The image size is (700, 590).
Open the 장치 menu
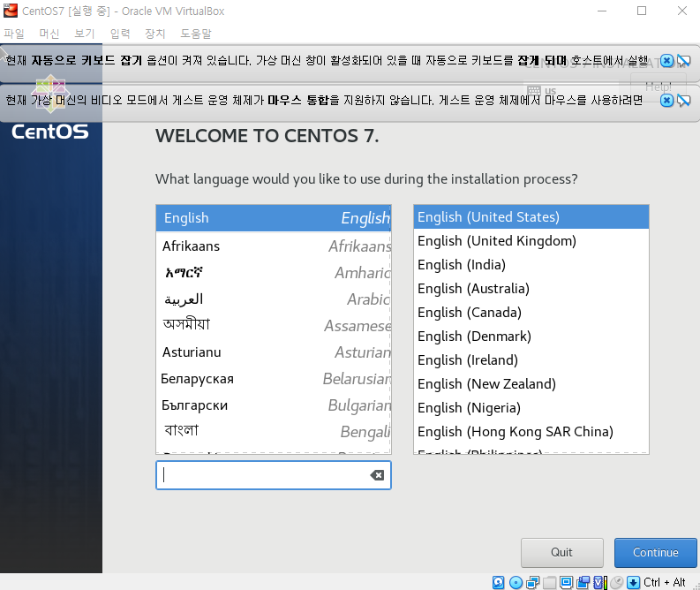coord(154,34)
